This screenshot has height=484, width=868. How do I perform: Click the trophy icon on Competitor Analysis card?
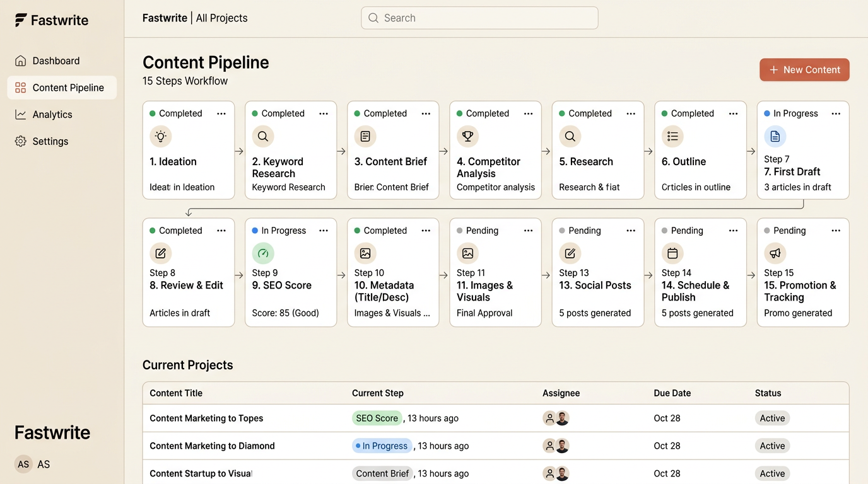467,136
